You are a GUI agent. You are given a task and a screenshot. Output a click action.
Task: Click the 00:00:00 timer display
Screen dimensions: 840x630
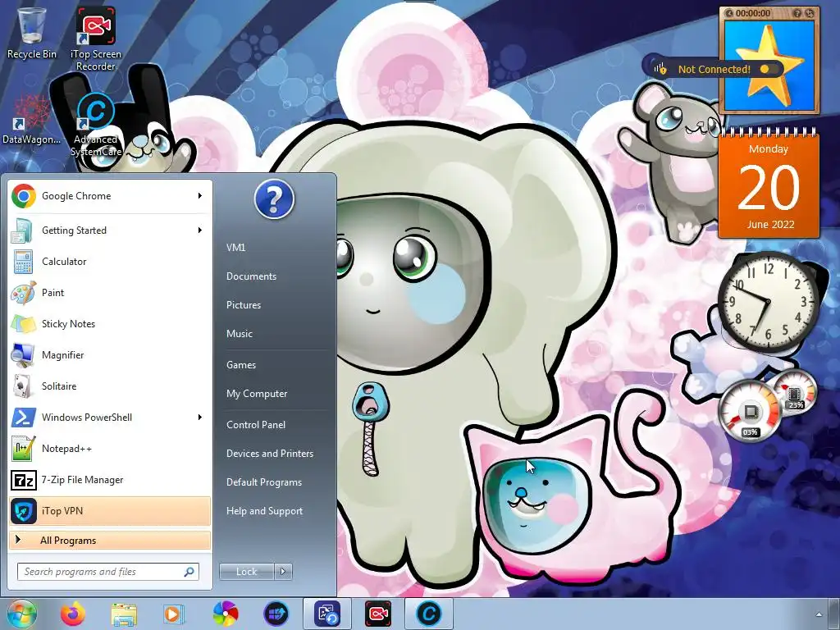click(753, 13)
